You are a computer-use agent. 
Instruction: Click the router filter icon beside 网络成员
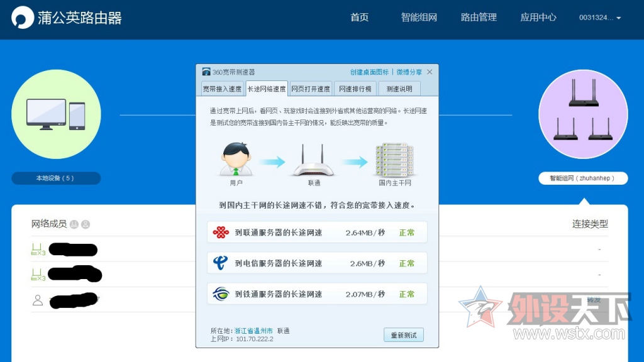(74, 224)
